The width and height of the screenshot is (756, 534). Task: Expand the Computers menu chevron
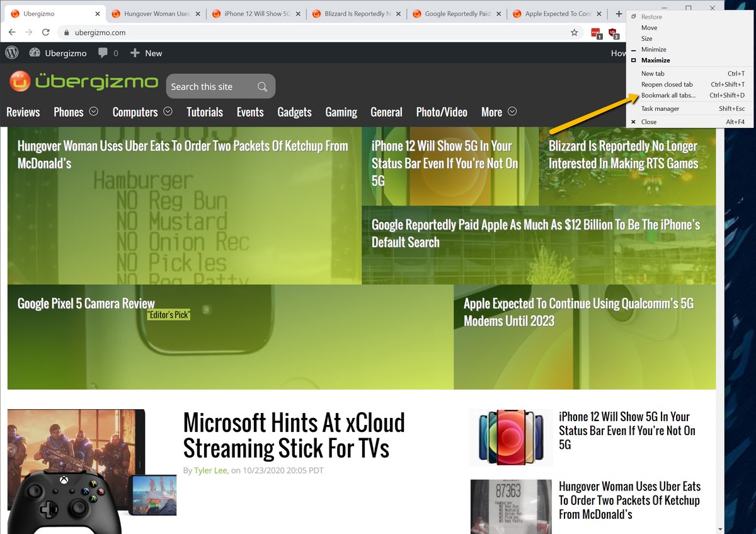click(x=168, y=112)
